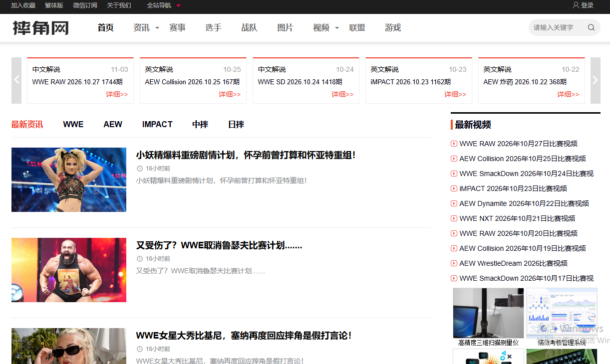The height and width of the screenshot is (364, 610).
Task: Open the 赛事 navigation item
Action: (x=177, y=28)
